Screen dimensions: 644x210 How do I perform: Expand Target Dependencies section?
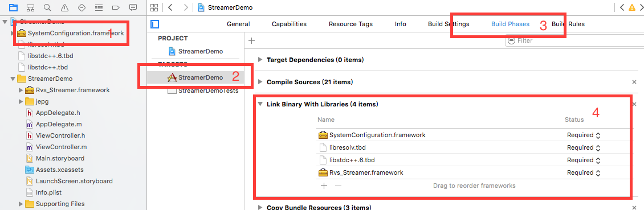(259, 60)
